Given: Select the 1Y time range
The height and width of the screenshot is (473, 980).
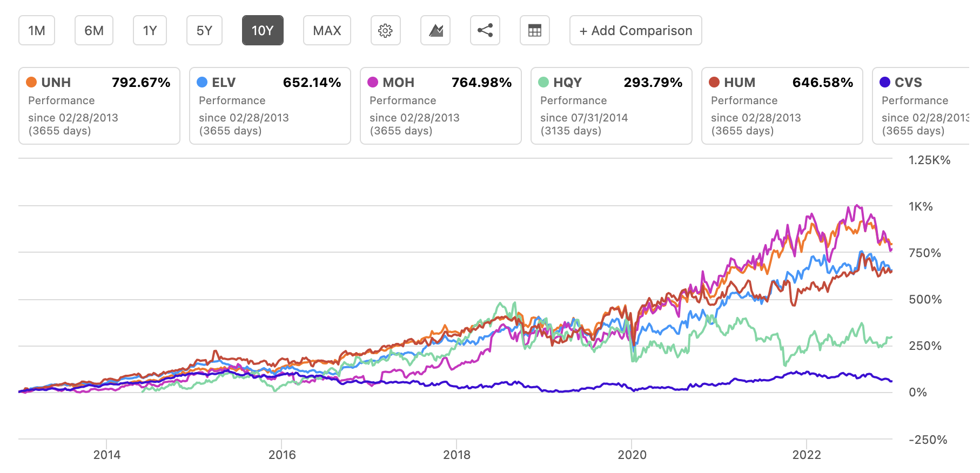Looking at the screenshot, I should tap(150, 30).
